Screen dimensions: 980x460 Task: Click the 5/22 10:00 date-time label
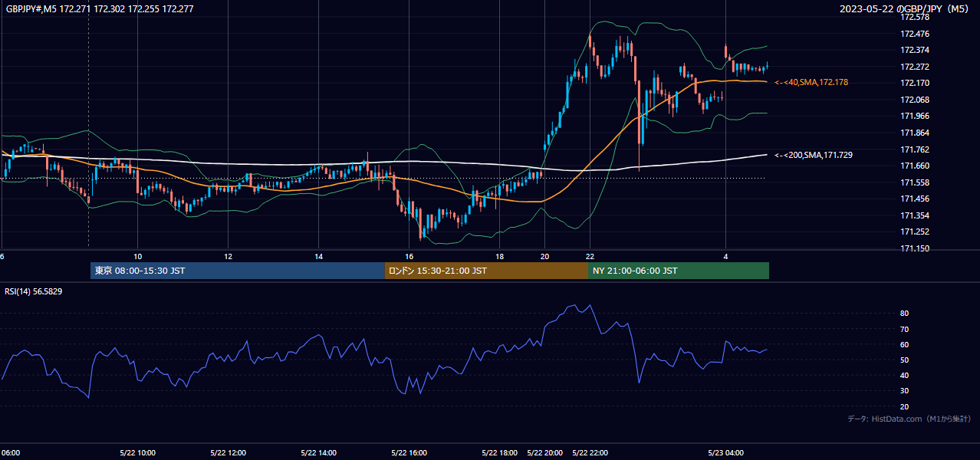[x=138, y=452]
